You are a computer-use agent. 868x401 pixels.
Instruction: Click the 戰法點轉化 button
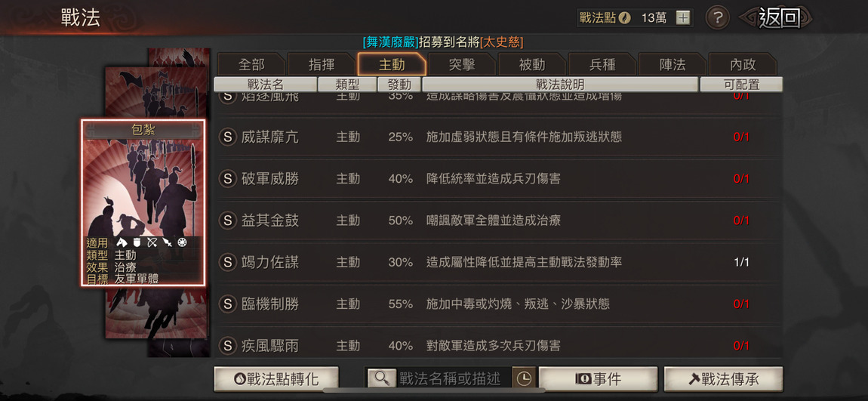click(276, 379)
